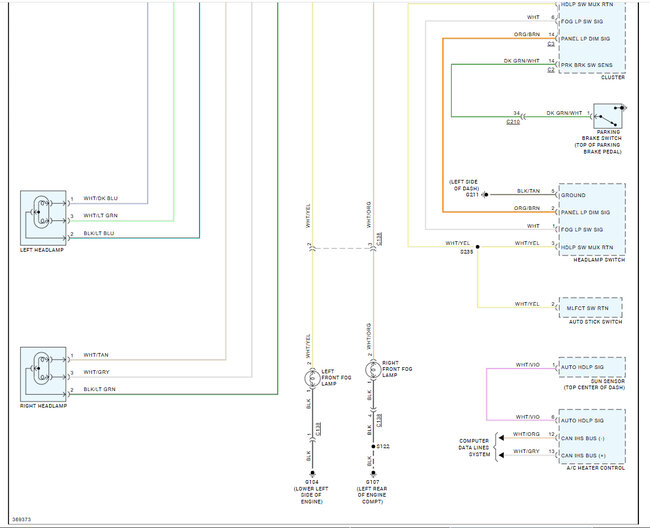This screenshot has width=650, height=528.
Task: Select FOG LP SW SIG in the cluster box
Action: (582, 22)
